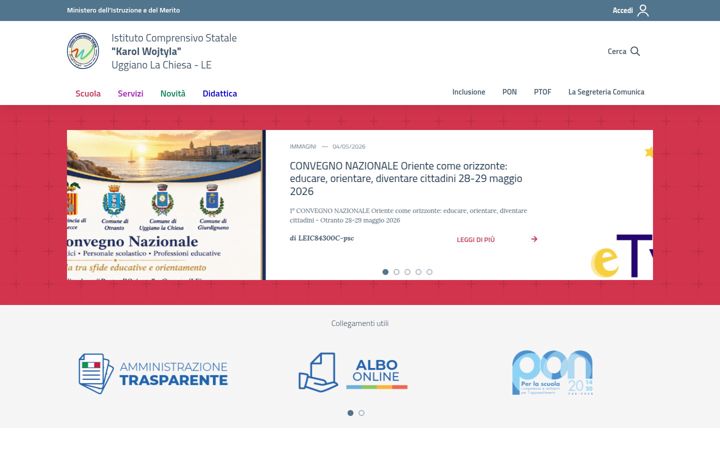The height and width of the screenshot is (450, 720).
Task: Open the Albo Online banner
Action: click(353, 372)
